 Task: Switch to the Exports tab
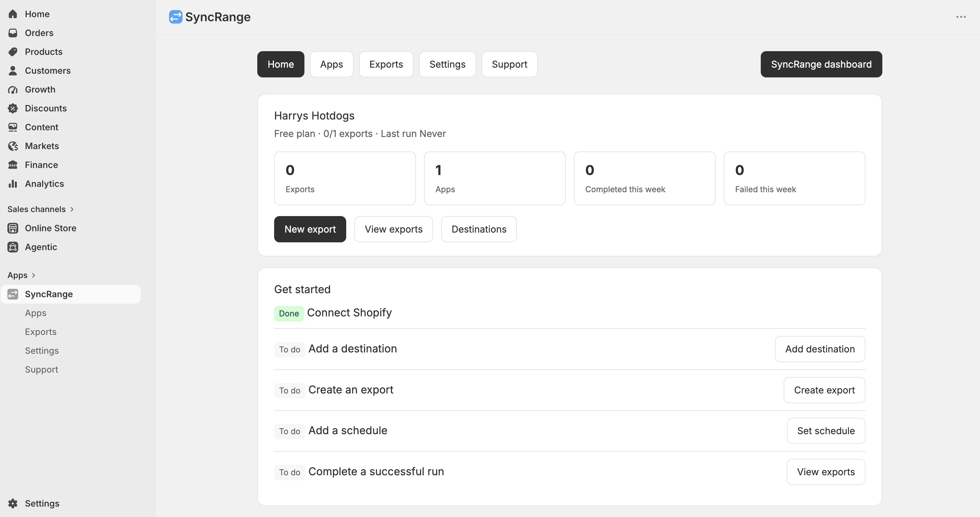386,64
